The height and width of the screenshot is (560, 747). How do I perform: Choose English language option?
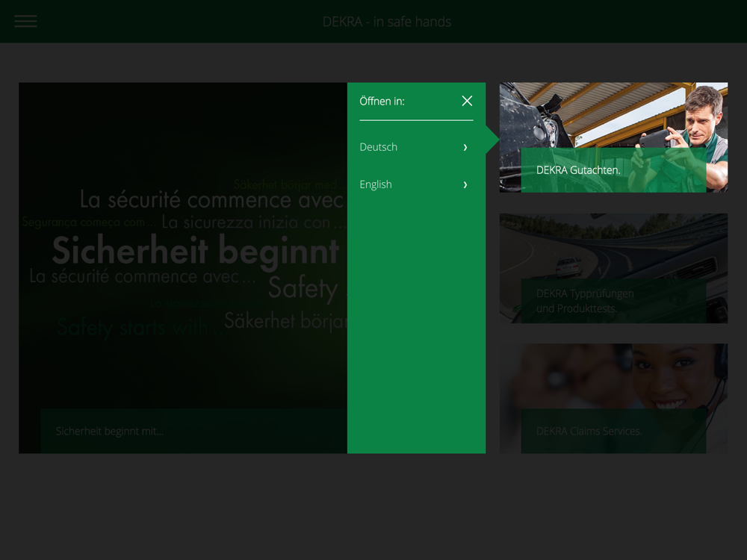coord(416,184)
